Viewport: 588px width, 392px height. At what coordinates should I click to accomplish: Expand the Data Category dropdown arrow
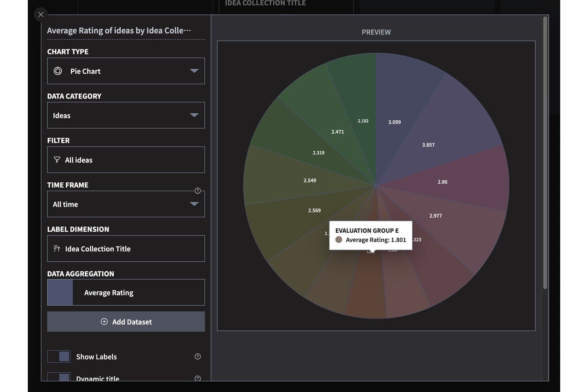tap(194, 115)
